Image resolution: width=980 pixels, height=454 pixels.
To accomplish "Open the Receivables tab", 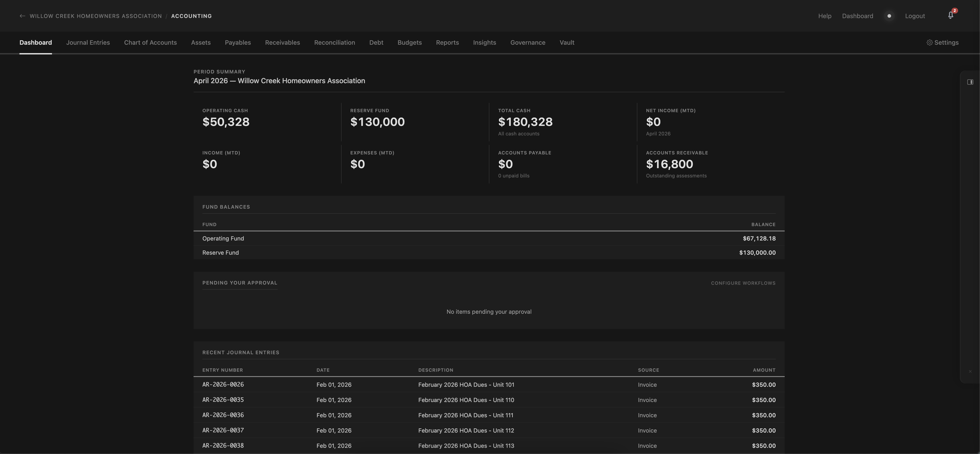I will (283, 43).
